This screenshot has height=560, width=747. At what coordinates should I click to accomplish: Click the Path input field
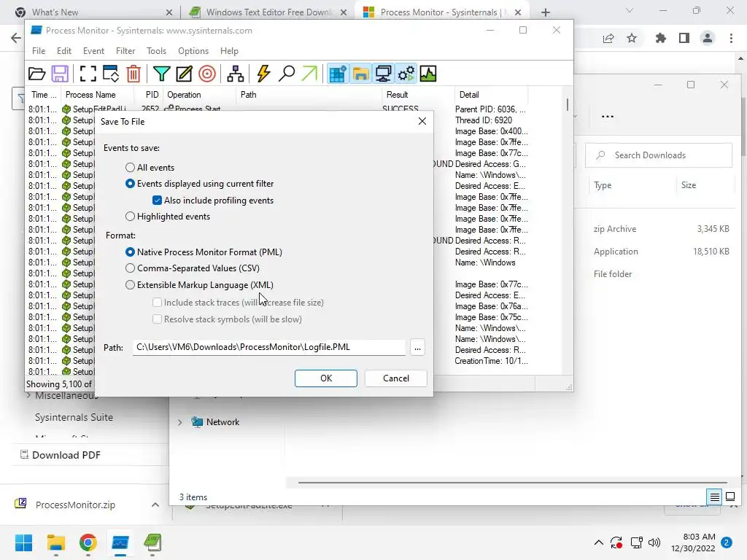tap(268, 347)
